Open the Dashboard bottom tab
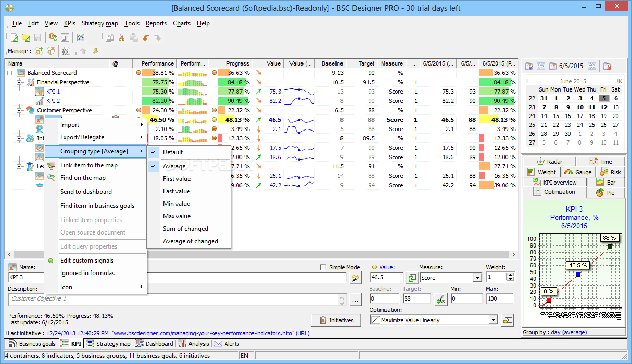 coord(154,344)
